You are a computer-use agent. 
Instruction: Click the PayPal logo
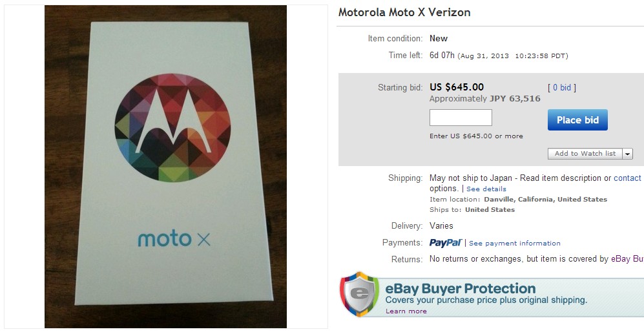click(445, 243)
